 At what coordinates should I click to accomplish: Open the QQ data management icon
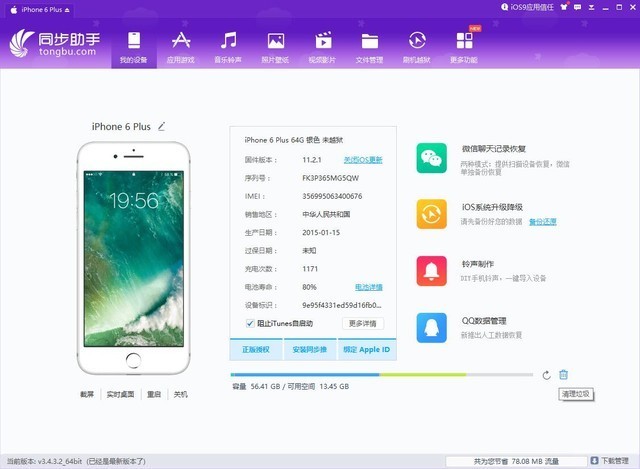431,328
